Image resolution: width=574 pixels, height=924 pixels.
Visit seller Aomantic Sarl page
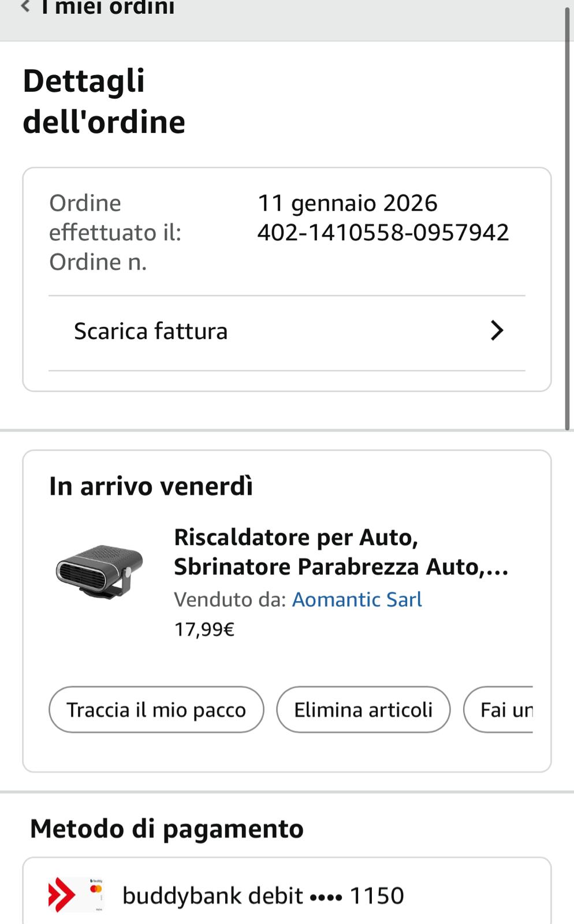357,599
